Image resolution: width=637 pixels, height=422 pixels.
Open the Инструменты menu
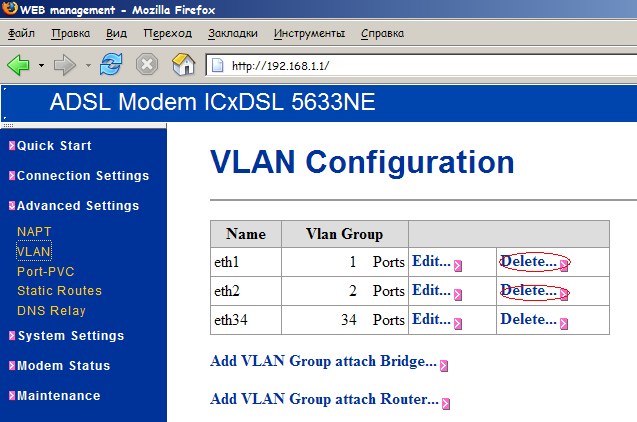(x=309, y=33)
